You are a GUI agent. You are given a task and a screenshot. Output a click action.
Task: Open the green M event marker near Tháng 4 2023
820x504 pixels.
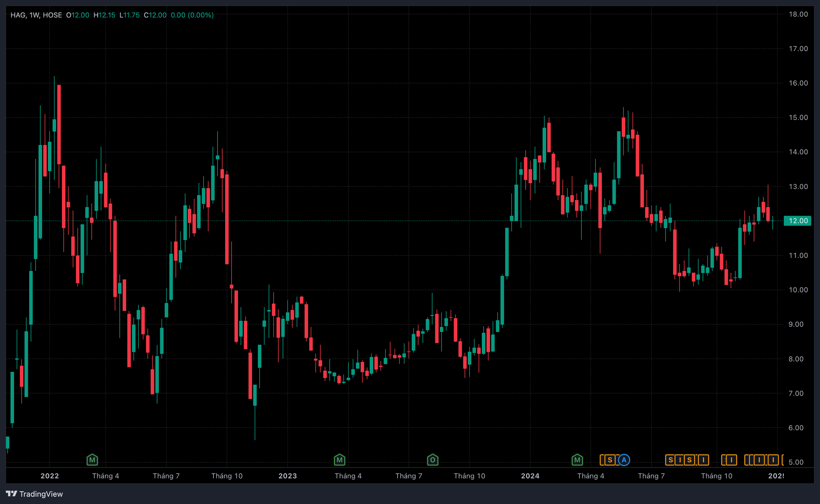click(339, 460)
